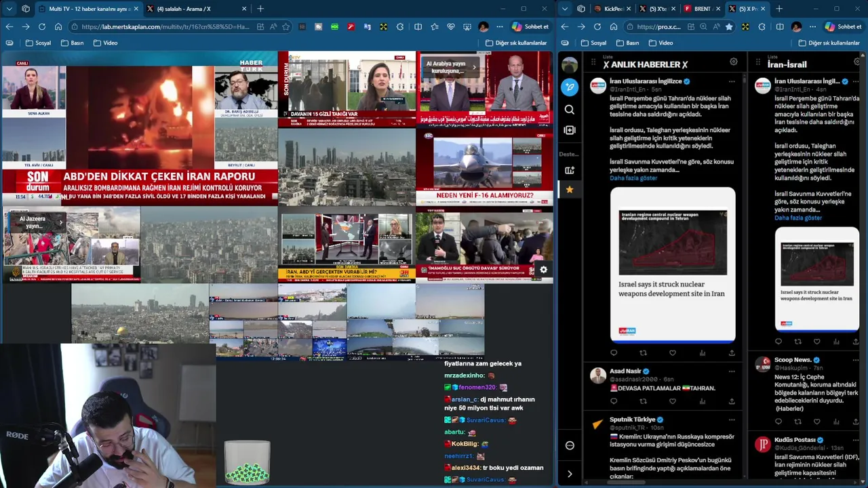Image resolution: width=868 pixels, height=488 pixels.
Task: Open multi TV settings gear over video grid
Action: point(543,270)
